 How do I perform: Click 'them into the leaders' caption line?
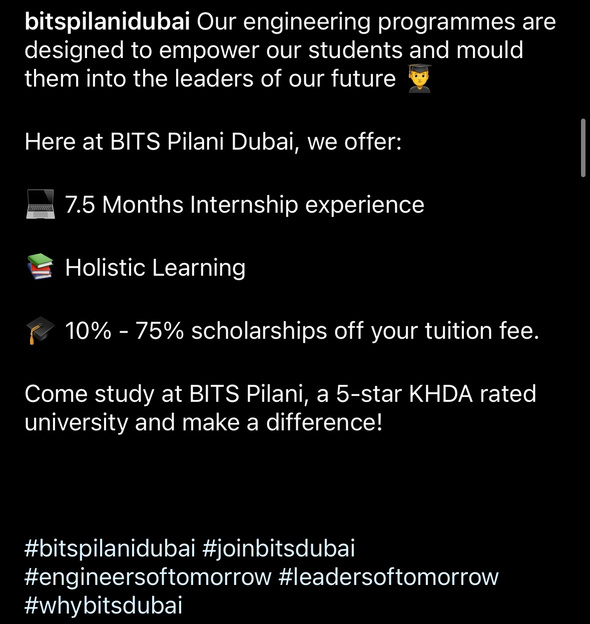(210, 78)
